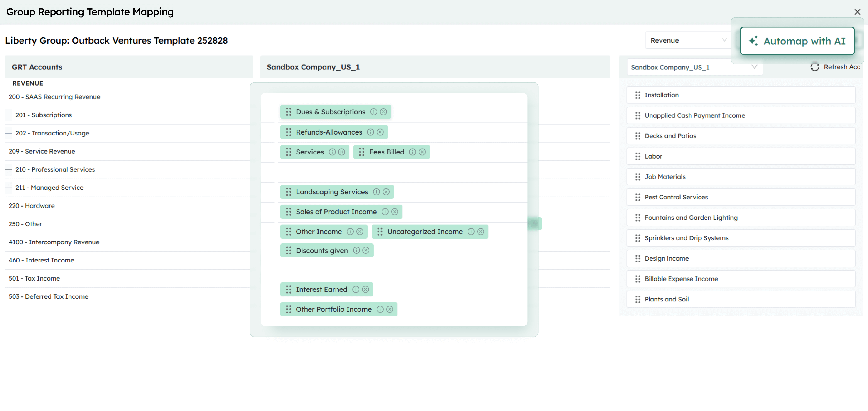Click drag handle on Interest Earned chip

[288, 289]
